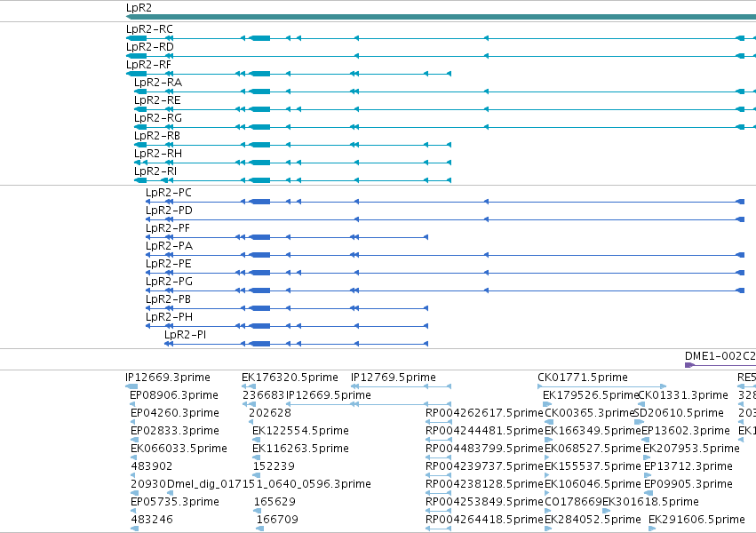Select the SD20610.5prime label
Image resolution: width=756 pixels, height=533 pixels.
pos(679,413)
